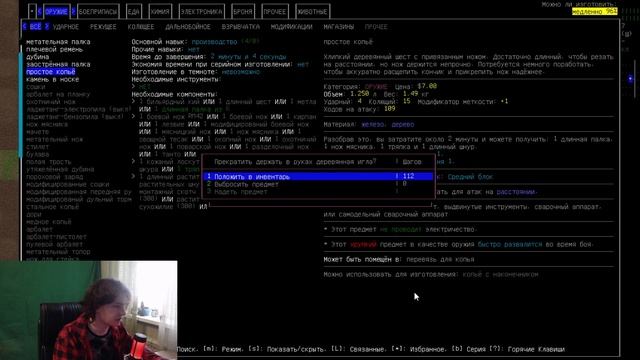Select recipe охотничий нож
640x360 pixels.
[51, 102]
